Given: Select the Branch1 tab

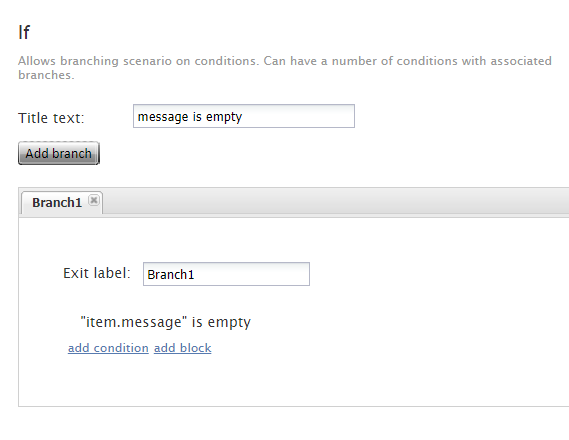Looking at the screenshot, I should (x=57, y=203).
